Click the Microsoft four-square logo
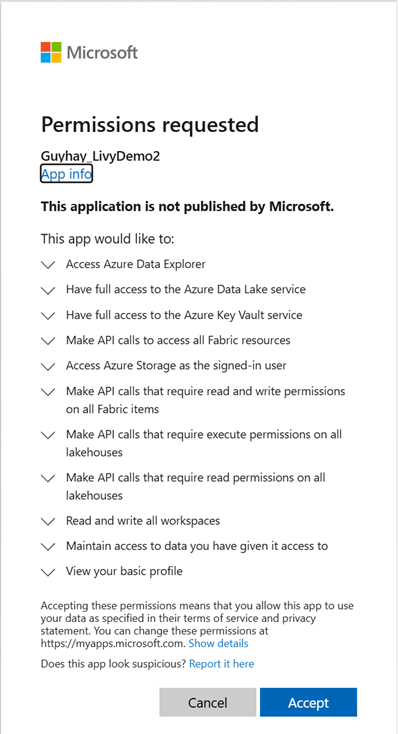Image resolution: width=399 pixels, height=734 pixels. [x=51, y=52]
